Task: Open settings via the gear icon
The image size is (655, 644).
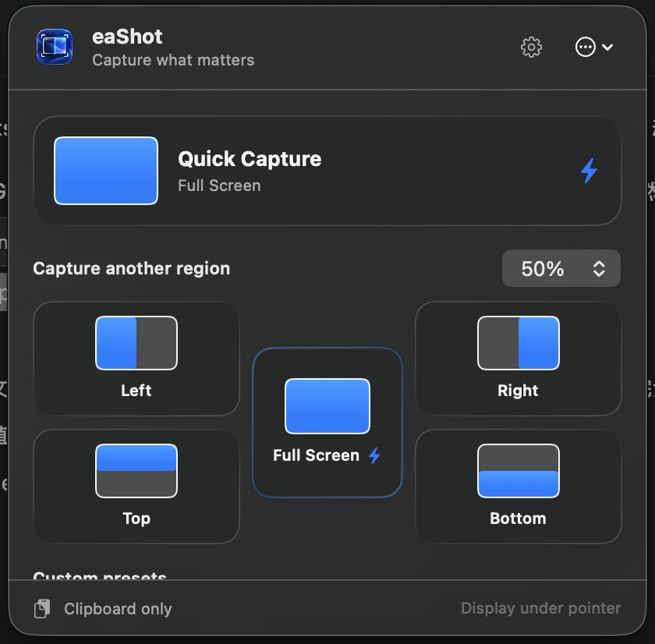Action: pyautogui.click(x=531, y=47)
